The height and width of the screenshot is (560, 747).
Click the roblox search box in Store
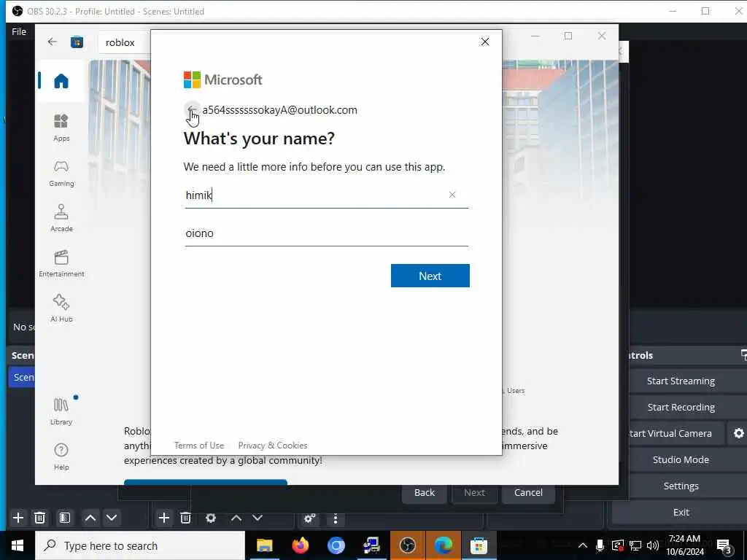[x=125, y=42]
